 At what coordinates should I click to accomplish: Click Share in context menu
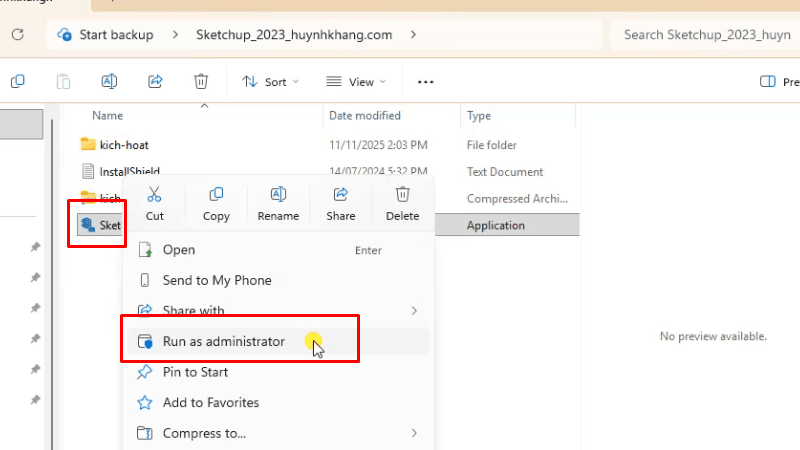pyautogui.click(x=341, y=204)
